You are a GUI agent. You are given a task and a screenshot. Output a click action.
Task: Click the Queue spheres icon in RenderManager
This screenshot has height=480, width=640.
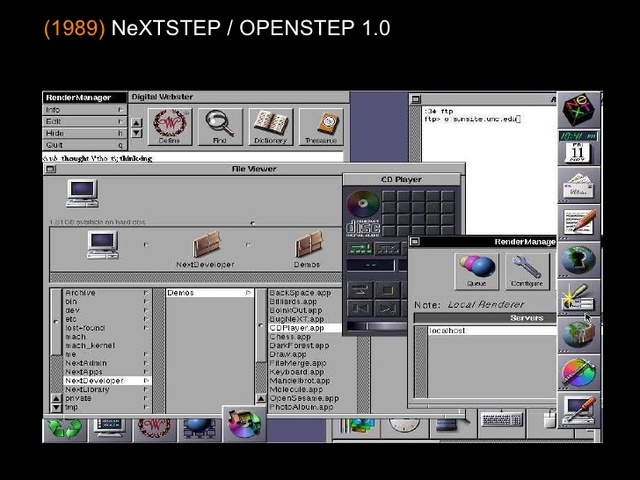point(476,271)
